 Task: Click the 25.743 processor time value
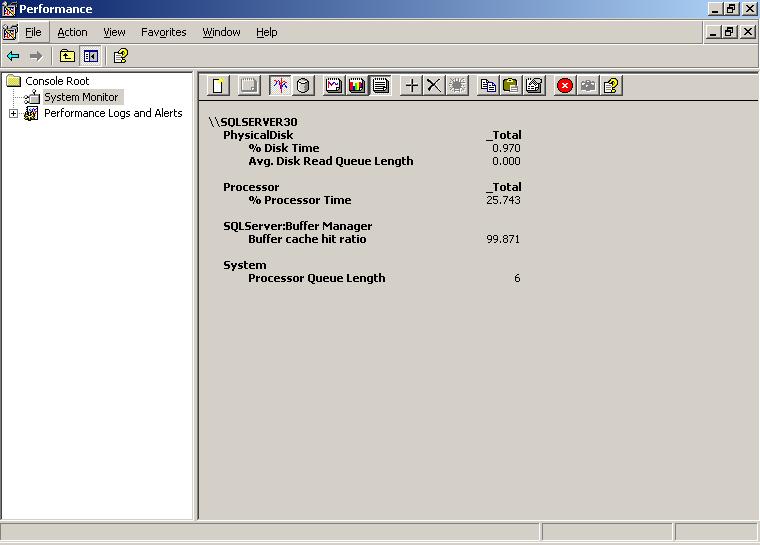503,200
